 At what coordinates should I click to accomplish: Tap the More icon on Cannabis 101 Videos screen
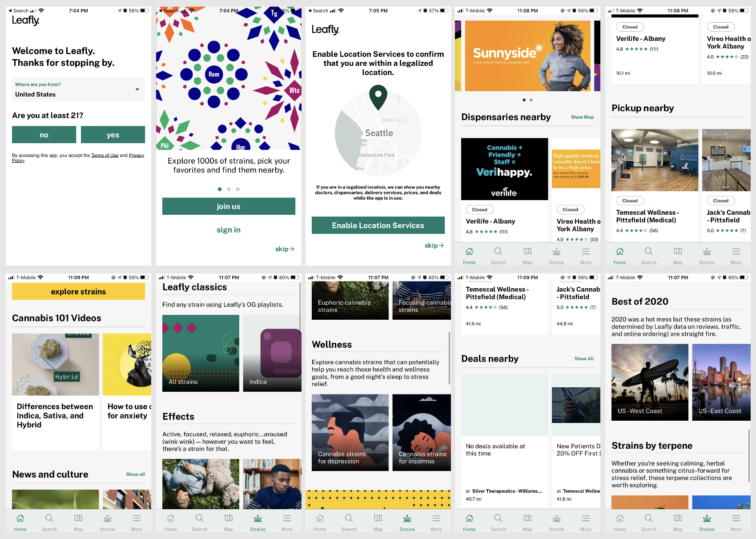pyautogui.click(x=137, y=523)
